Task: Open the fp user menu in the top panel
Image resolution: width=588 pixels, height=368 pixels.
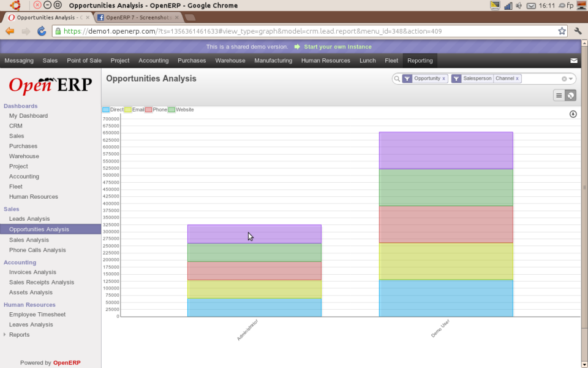Action: coord(566,6)
